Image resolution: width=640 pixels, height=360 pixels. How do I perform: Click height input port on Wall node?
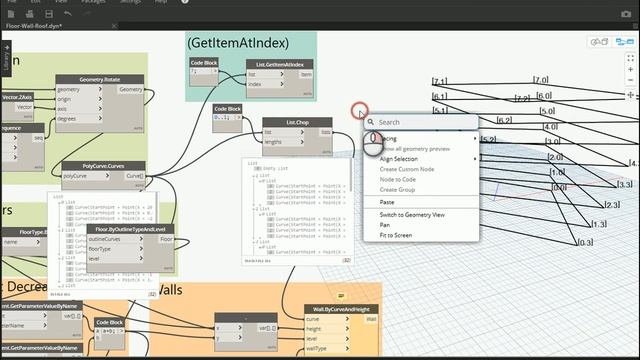click(328, 329)
